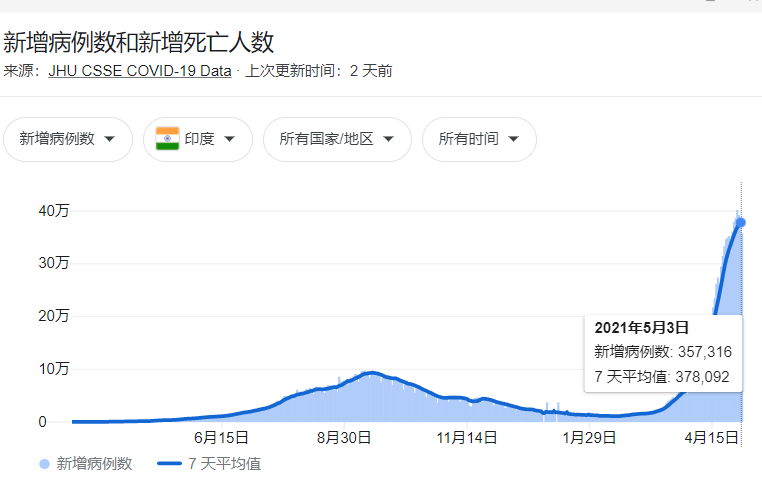Screen dimensions: 762x478
Task: Open the 所有时间 time range dropdown
Action: point(479,139)
